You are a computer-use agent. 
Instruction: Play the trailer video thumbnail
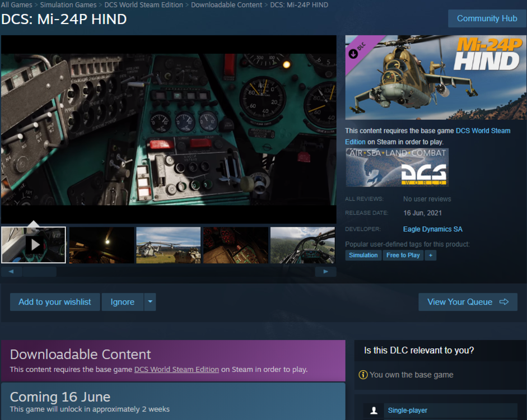34,245
